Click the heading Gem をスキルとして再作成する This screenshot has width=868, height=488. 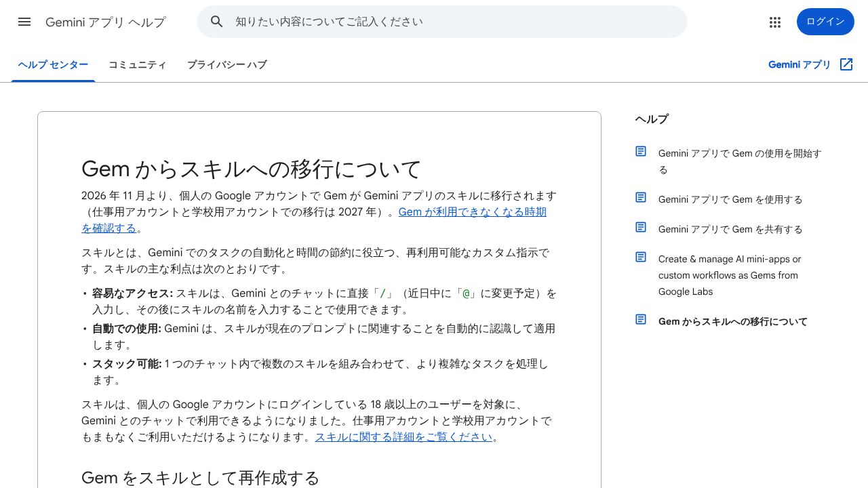click(x=200, y=478)
